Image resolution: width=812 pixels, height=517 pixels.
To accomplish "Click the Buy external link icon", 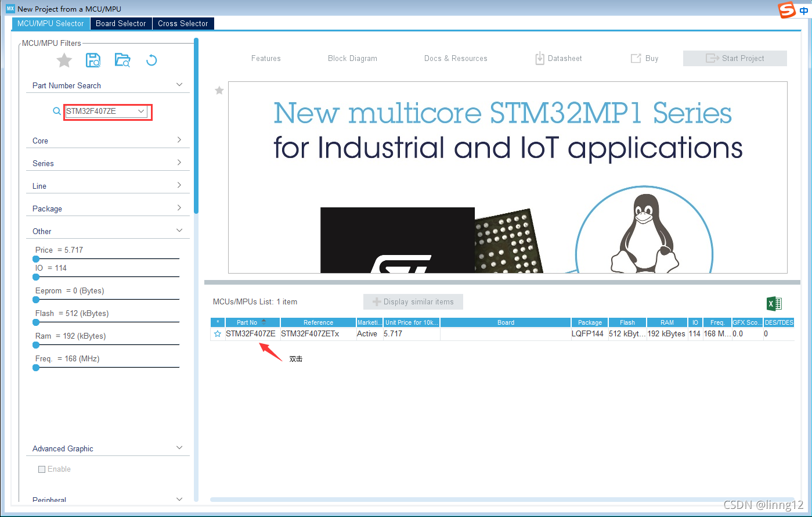I will pyautogui.click(x=636, y=58).
